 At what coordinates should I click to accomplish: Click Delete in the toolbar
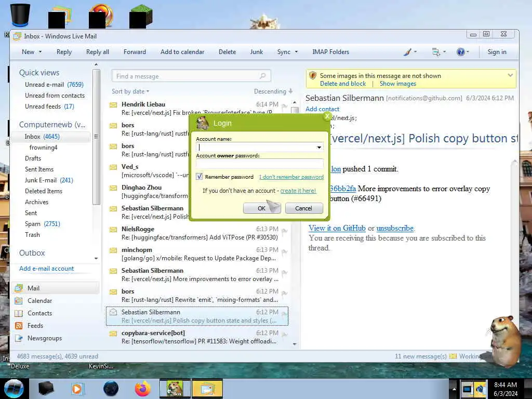tap(228, 52)
